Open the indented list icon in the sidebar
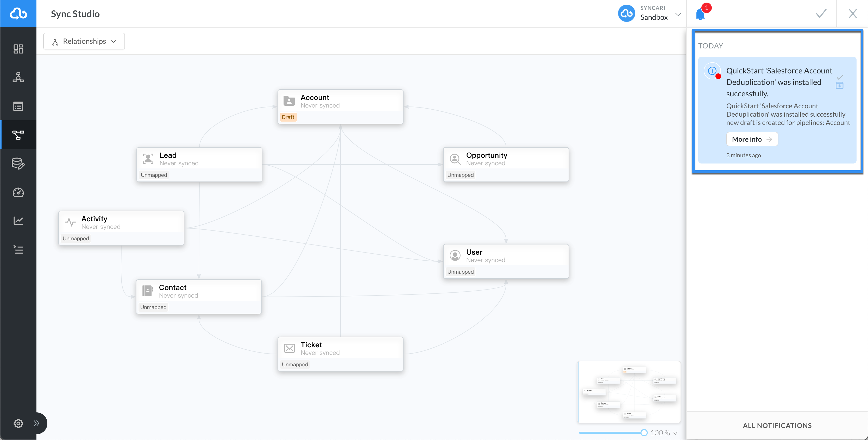This screenshot has height=440, width=868. (x=18, y=249)
